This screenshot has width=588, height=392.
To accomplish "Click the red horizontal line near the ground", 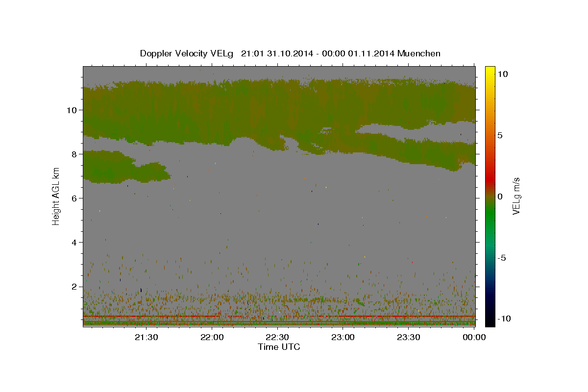I will tap(279, 317).
